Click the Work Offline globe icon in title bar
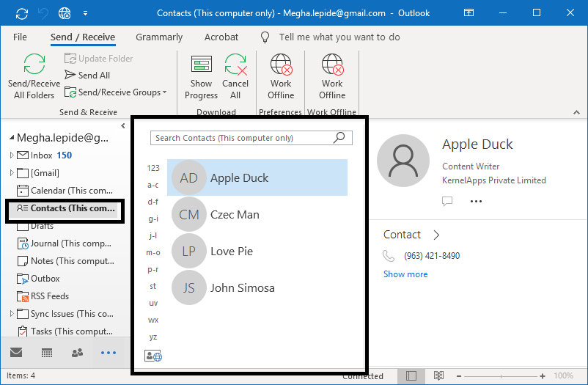The image size is (588, 385). [65, 13]
